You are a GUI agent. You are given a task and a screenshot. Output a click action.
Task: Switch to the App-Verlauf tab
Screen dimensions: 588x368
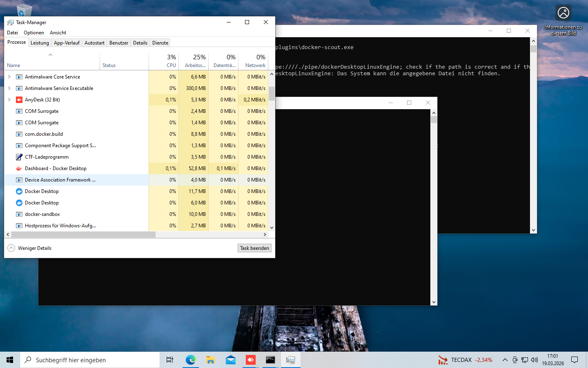point(67,43)
